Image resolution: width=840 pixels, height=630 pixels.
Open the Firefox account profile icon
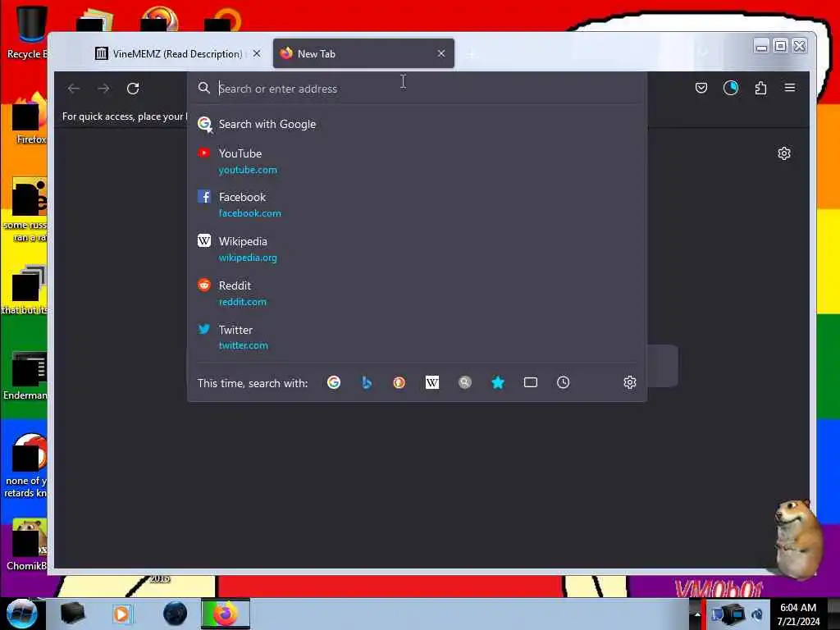tap(731, 88)
